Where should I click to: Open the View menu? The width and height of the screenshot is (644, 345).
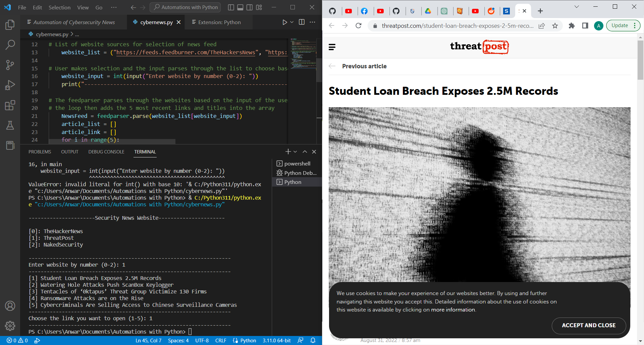[83, 7]
